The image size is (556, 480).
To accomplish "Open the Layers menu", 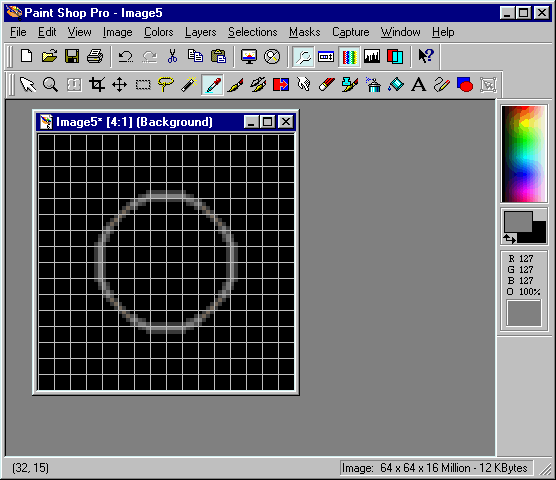I will pos(200,32).
